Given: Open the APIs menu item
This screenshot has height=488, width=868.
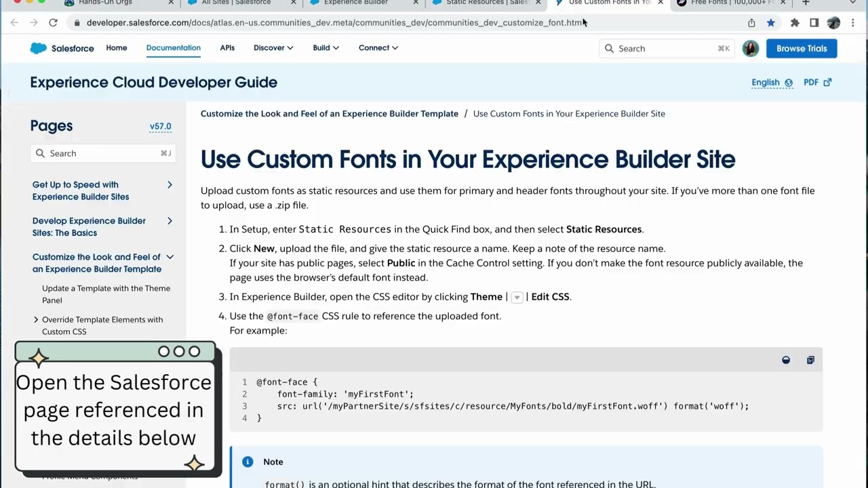Looking at the screenshot, I should 227,48.
